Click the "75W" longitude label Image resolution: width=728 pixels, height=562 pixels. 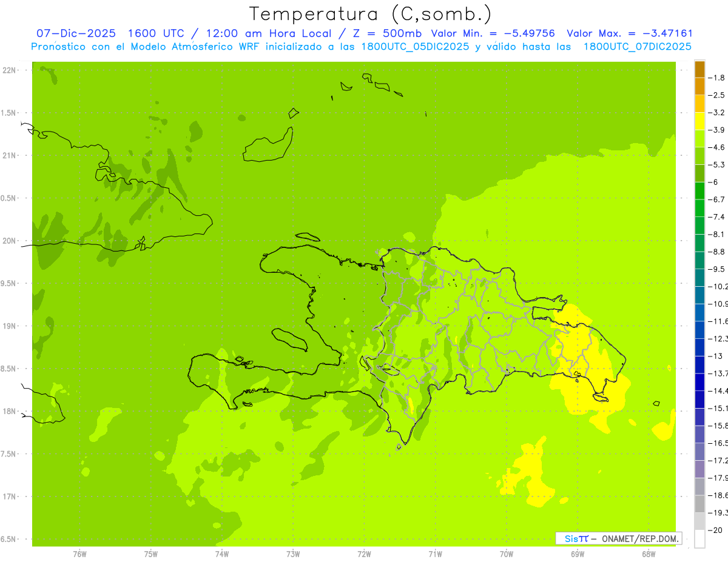(150, 554)
